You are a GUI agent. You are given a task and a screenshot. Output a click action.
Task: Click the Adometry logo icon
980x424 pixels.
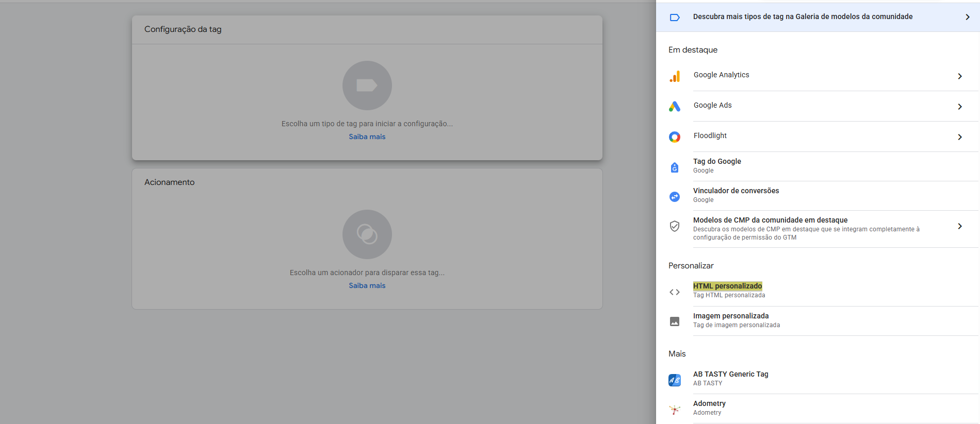tap(675, 410)
